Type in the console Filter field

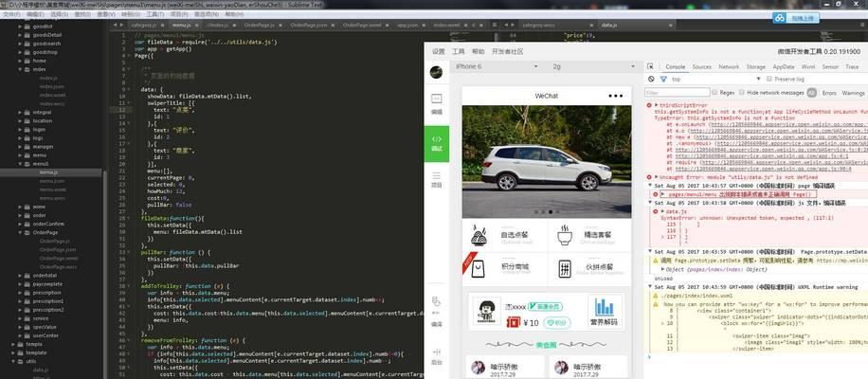pyautogui.click(x=678, y=93)
